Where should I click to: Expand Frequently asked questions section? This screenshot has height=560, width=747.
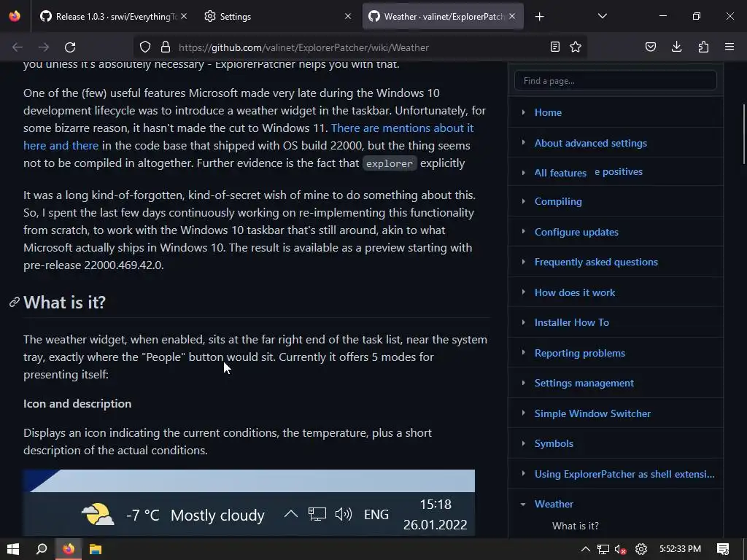tap(524, 262)
